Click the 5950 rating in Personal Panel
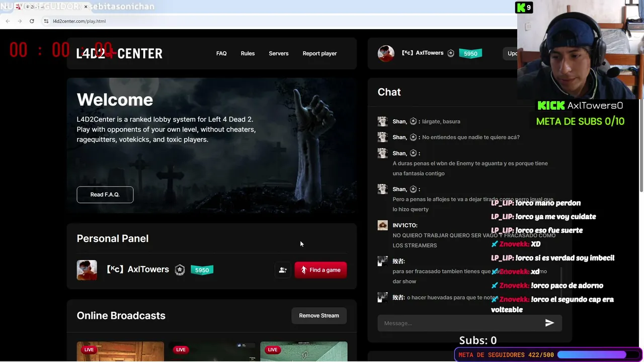This screenshot has height=362, width=644. tap(202, 270)
